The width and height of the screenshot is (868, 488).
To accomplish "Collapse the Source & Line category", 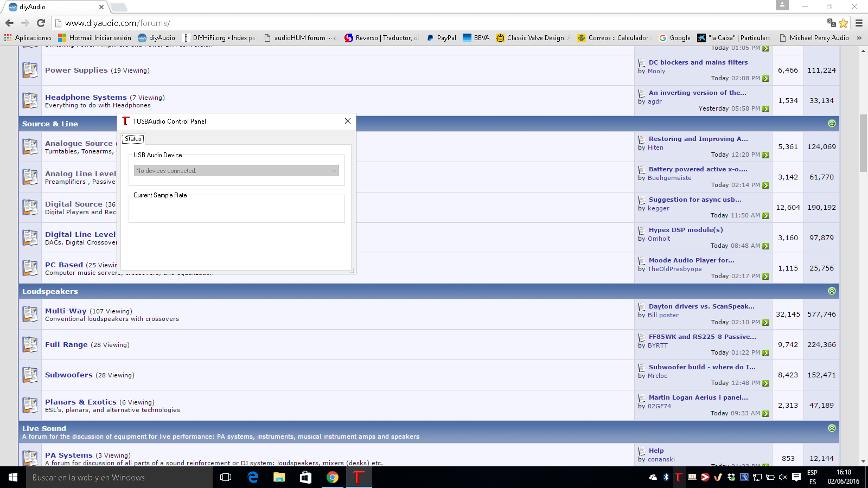I will 832,124.
